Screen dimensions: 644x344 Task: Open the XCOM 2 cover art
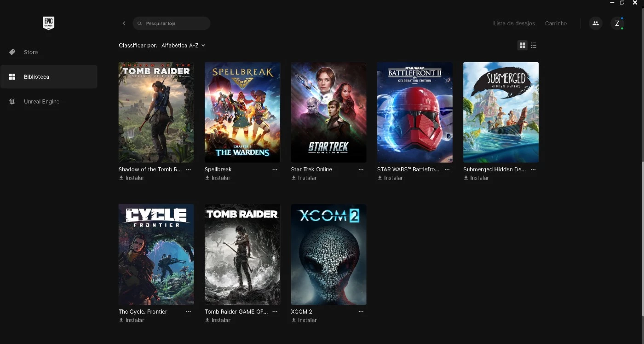click(328, 255)
